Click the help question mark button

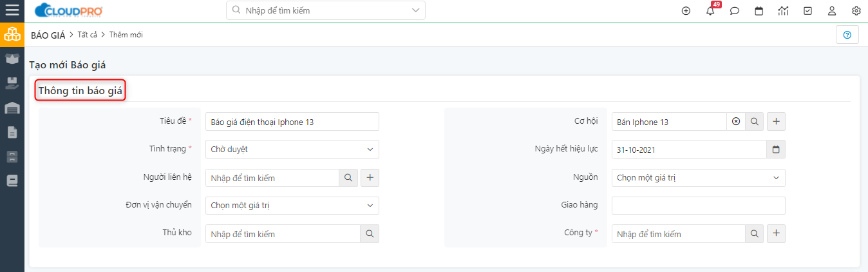pyautogui.click(x=847, y=35)
